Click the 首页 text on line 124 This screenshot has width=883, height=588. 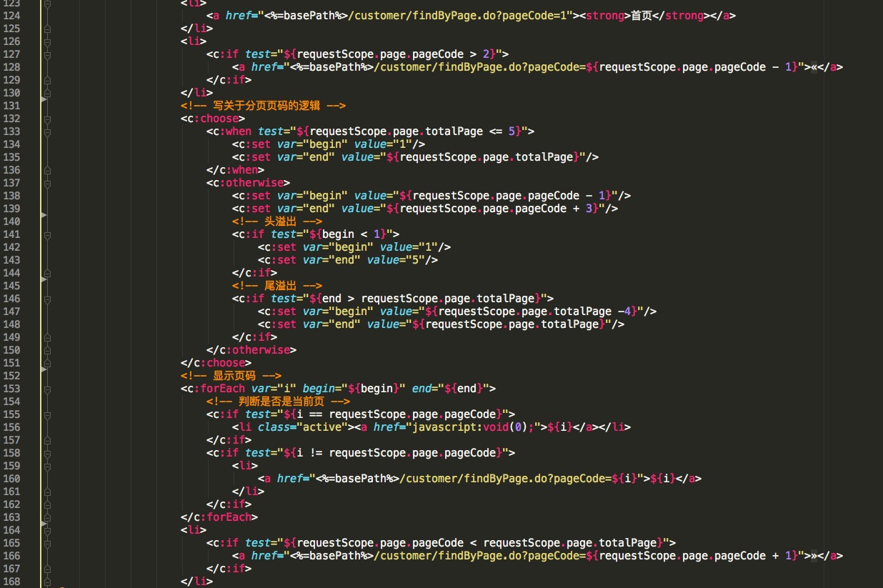click(x=642, y=16)
